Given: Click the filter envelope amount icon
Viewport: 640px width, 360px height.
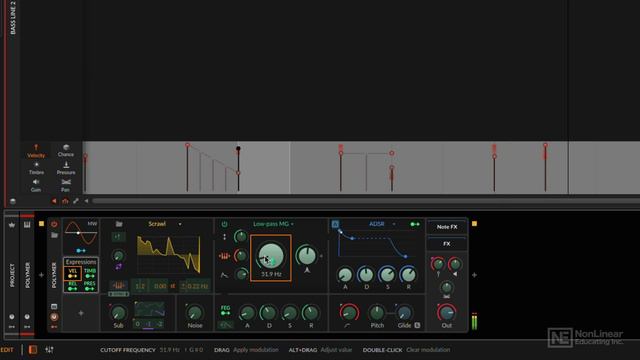Looking at the screenshot, I should tap(224, 275).
